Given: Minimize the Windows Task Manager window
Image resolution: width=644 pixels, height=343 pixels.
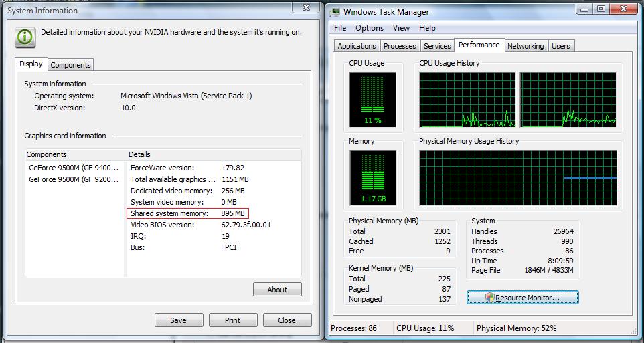Looking at the screenshot, I should 584,9.
